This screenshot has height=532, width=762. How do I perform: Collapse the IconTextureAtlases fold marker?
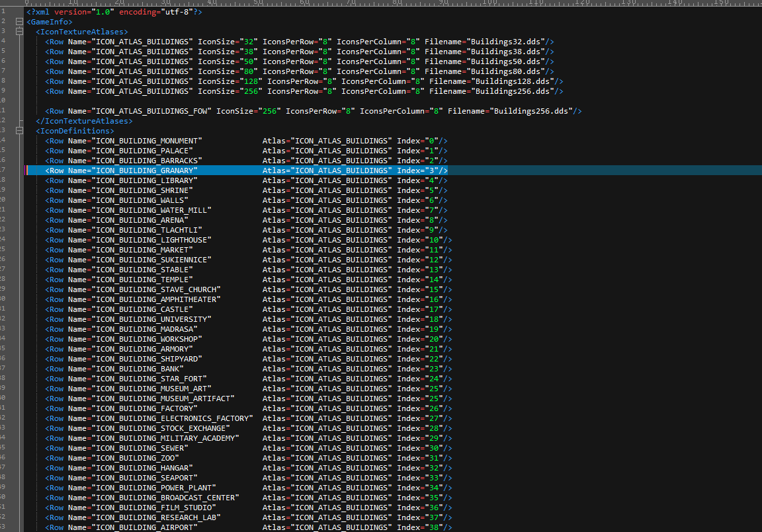click(19, 32)
